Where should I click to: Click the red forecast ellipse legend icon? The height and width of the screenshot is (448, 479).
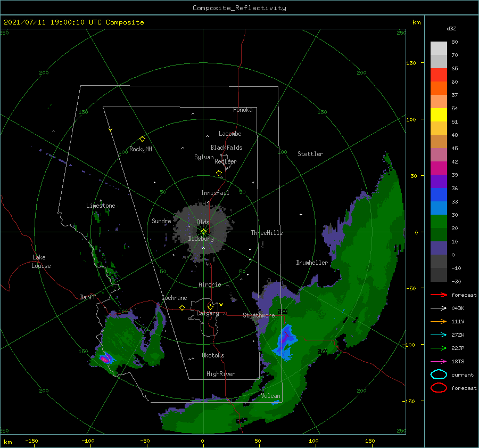439,388
